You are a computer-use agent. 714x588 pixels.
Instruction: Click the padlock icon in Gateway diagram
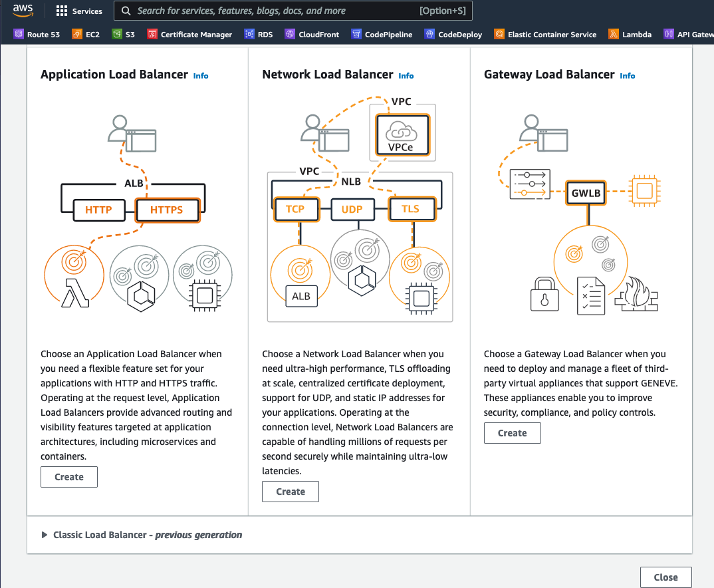(544, 294)
